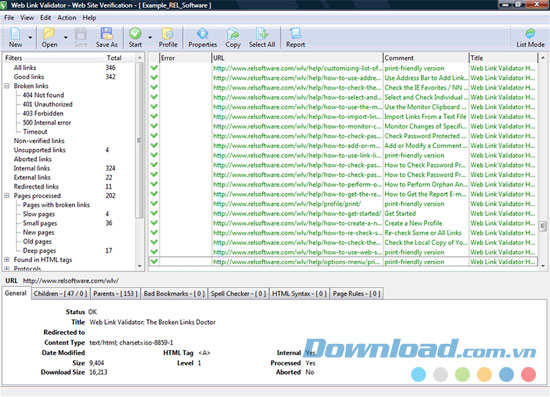
Task: Select the Non-verified links filter
Action: coord(39,141)
